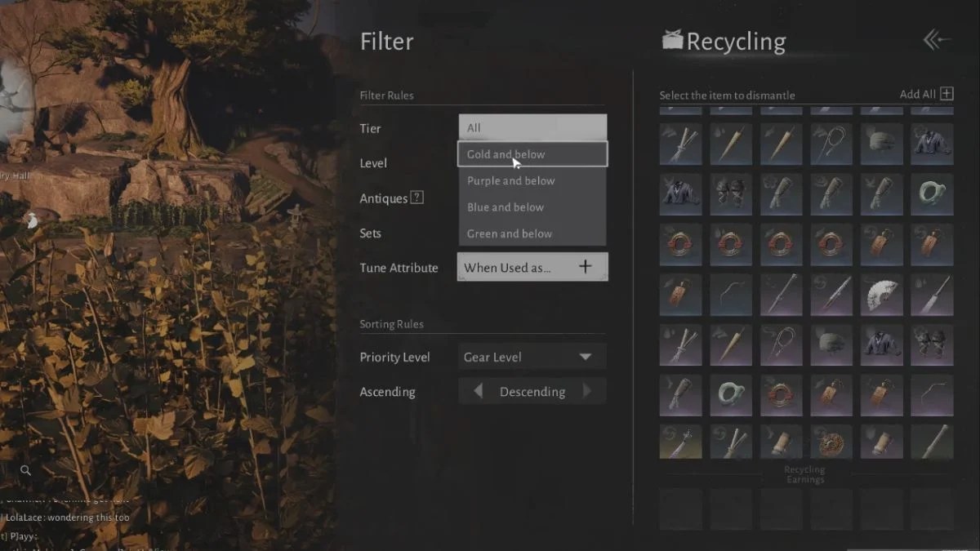Click the Priority Level label

point(395,358)
